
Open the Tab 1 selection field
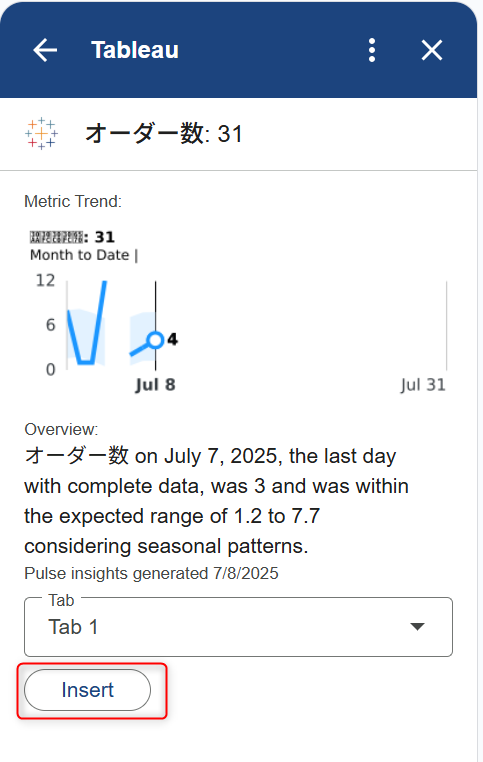(x=238, y=627)
